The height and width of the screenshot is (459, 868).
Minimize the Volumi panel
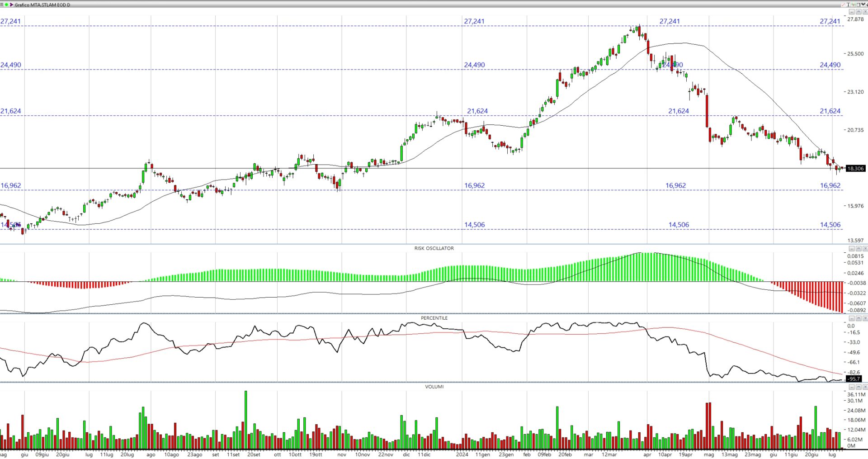tap(852, 387)
